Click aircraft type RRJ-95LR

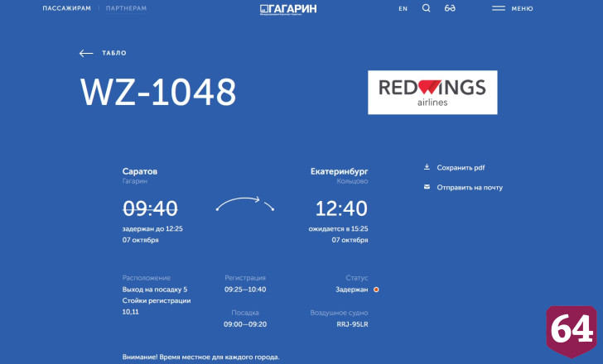[x=352, y=324]
